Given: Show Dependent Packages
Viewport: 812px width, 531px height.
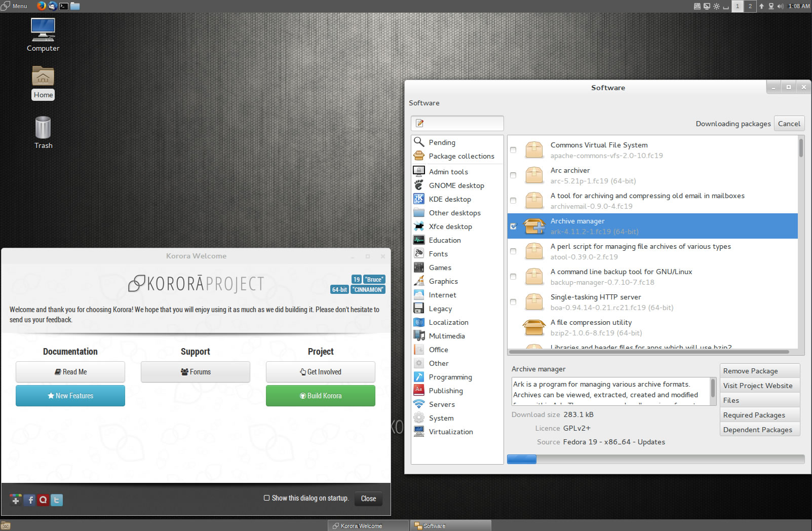Looking at the screenshot, I should [760, 430].
